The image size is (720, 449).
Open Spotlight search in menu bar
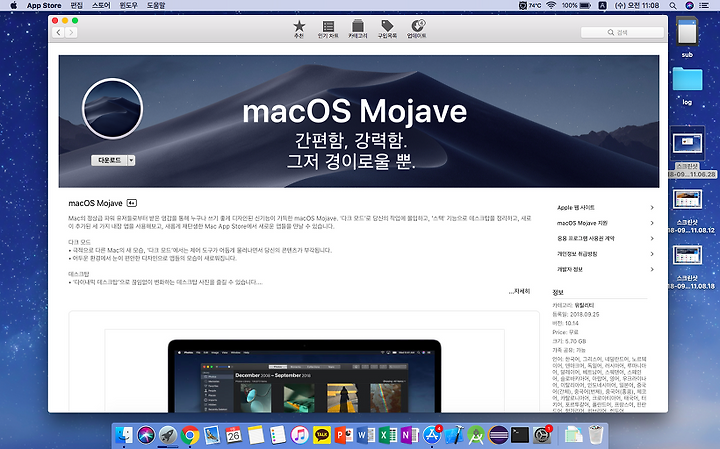(673, 6)
